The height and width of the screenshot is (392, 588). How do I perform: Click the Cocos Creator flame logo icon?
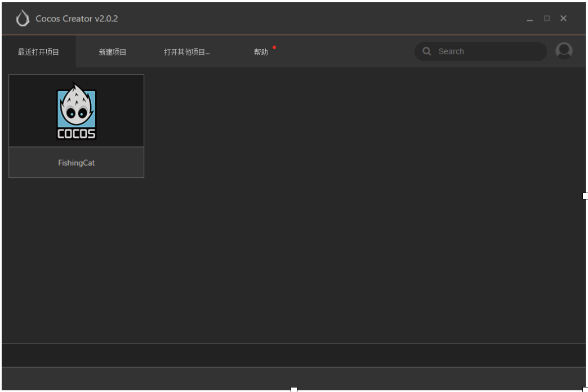pyautogui.click(x=23, y=18)
